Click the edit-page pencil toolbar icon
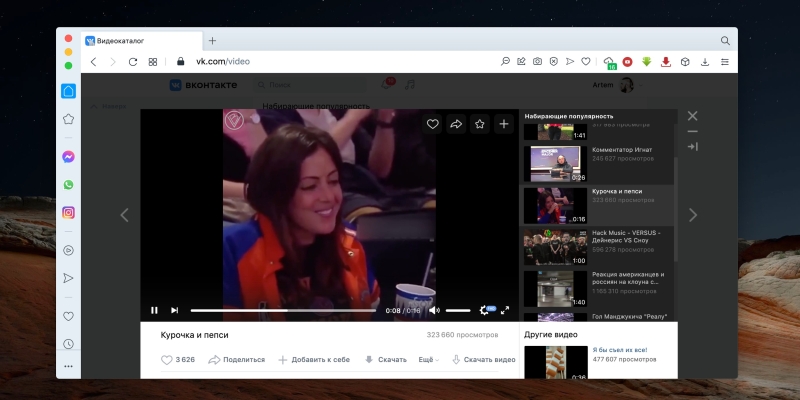 click(x=521, y=61)
